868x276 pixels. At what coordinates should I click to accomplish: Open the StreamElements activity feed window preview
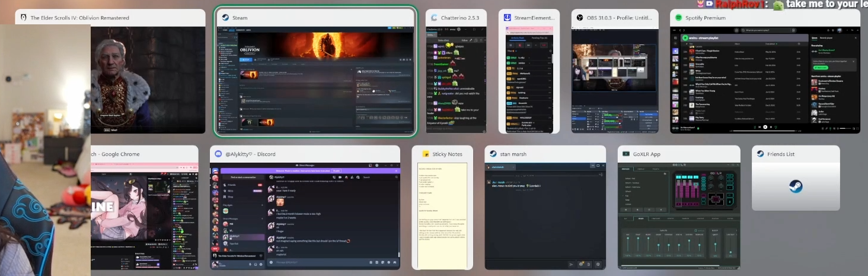tap(529, 80)
